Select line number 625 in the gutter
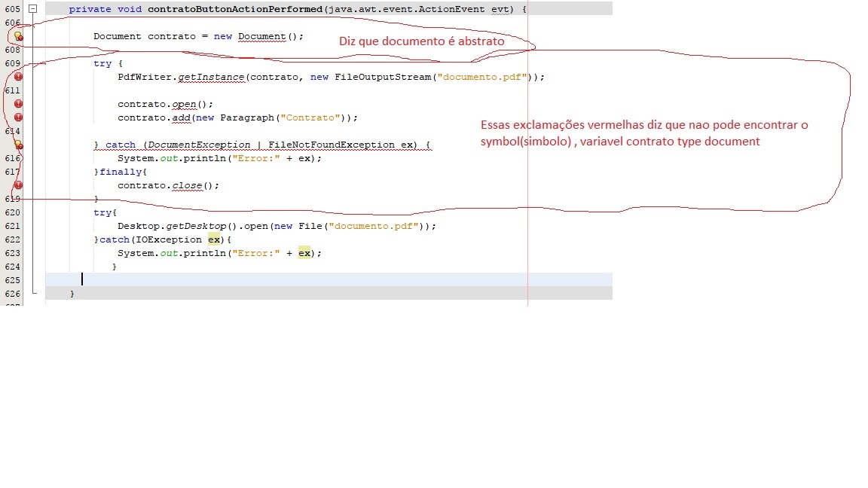This screenshot has height=488, width=868. coord(12,280)
